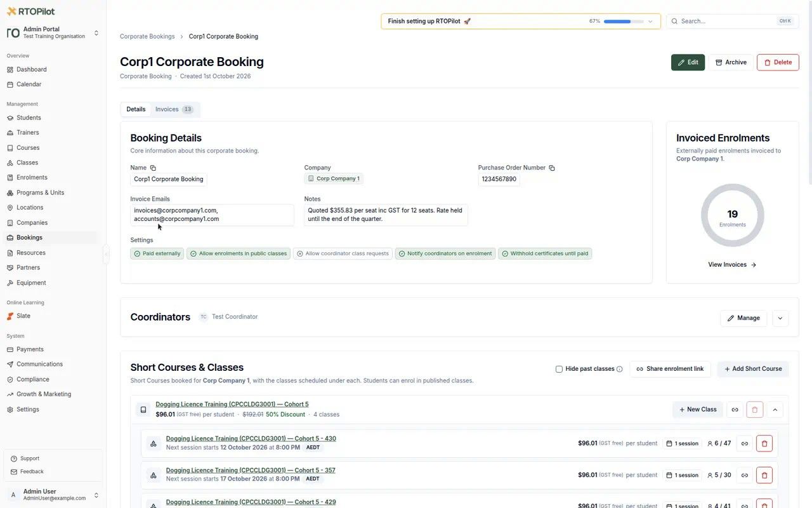The height and width of the screenshot is (508, 812).
Task: Copy the booking Name value
Action: click(153, 168)
